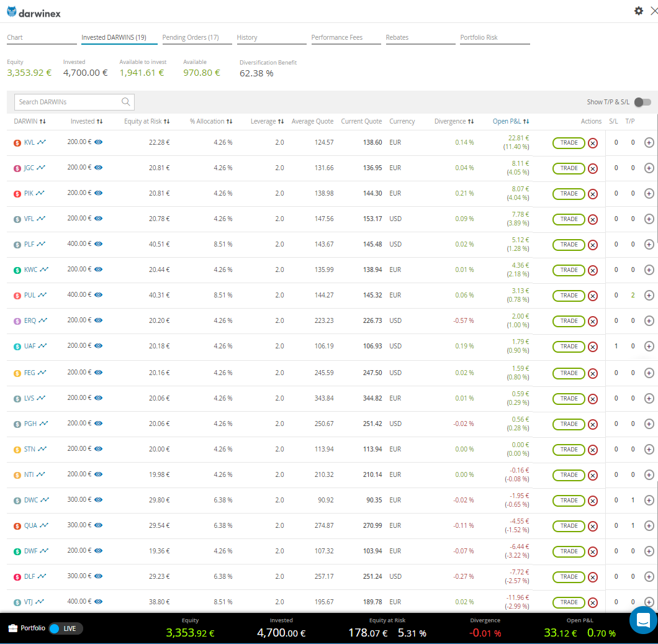
Task: Click the KWC green dollar badge icon
Action: coord(17,270)
